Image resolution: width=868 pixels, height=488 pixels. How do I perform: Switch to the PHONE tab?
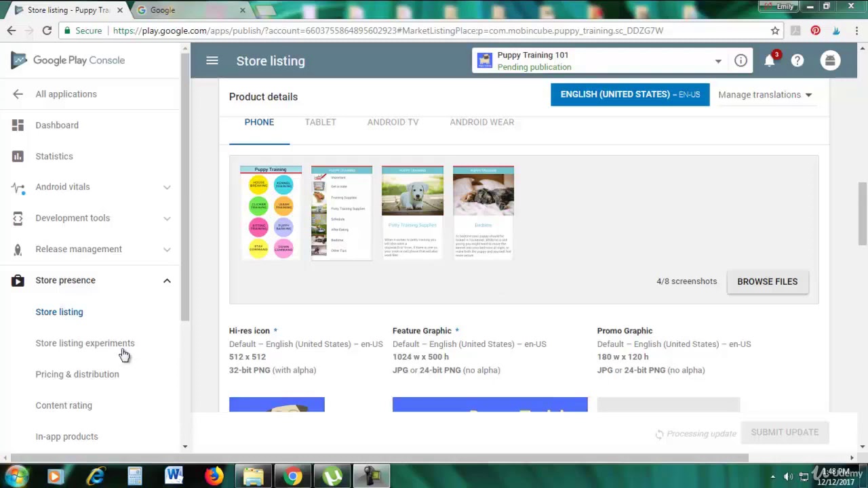point(259,122)
